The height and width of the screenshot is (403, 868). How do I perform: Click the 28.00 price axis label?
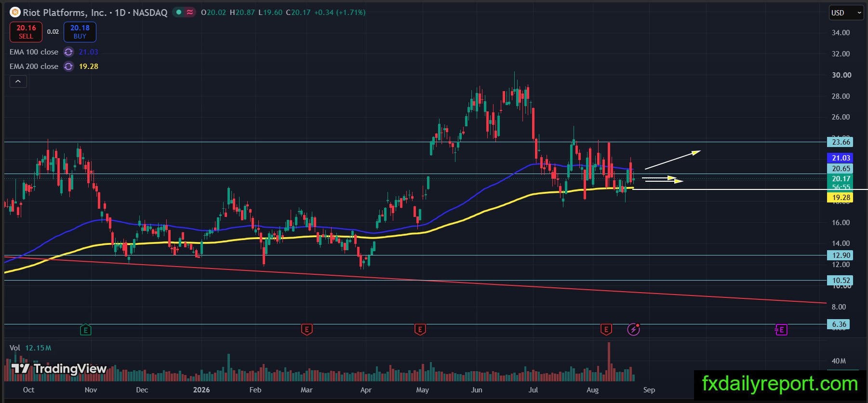tap(841, 96)
